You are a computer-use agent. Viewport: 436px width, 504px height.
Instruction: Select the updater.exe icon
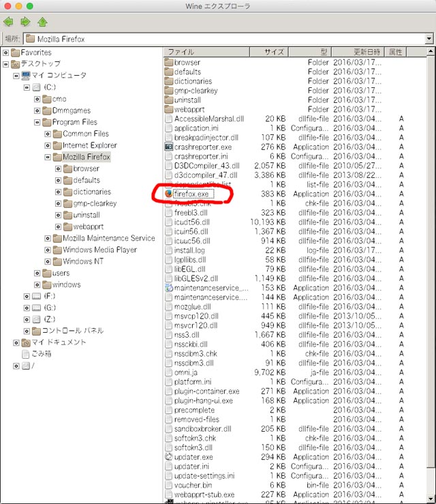pyautogui.click(x=168, y=457)
